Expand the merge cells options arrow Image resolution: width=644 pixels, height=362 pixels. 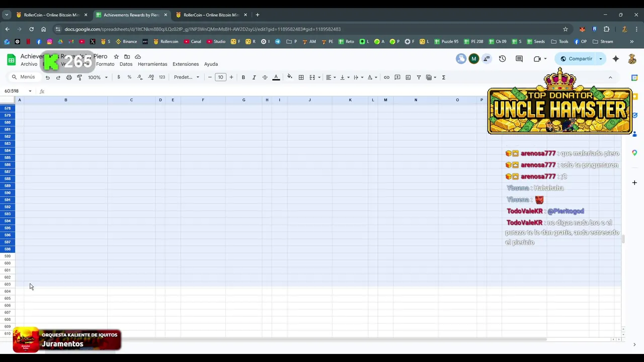[319, 77]
